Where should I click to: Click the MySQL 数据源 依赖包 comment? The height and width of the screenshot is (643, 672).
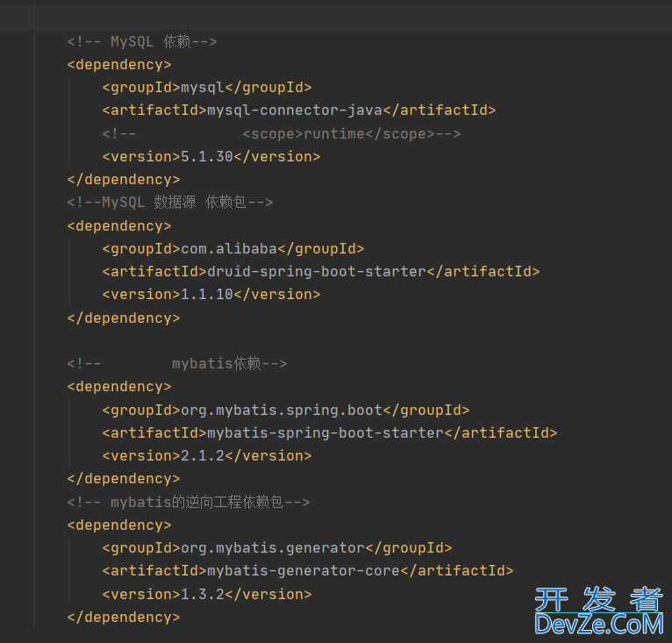pyautogui.click(x=169, y=202)
